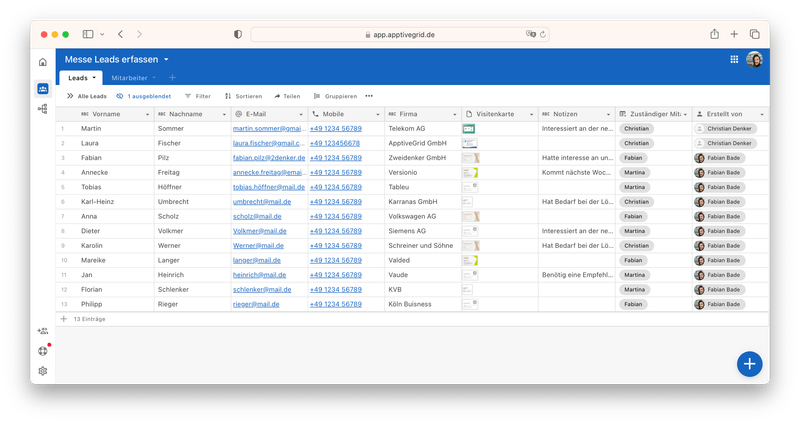
Task: Open the more options ellipsis in toolbar
Action: 369,96
